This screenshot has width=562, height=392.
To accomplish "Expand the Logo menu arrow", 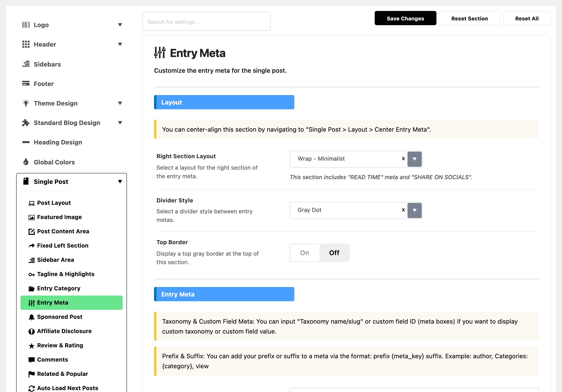I will [x=120, y=25].
